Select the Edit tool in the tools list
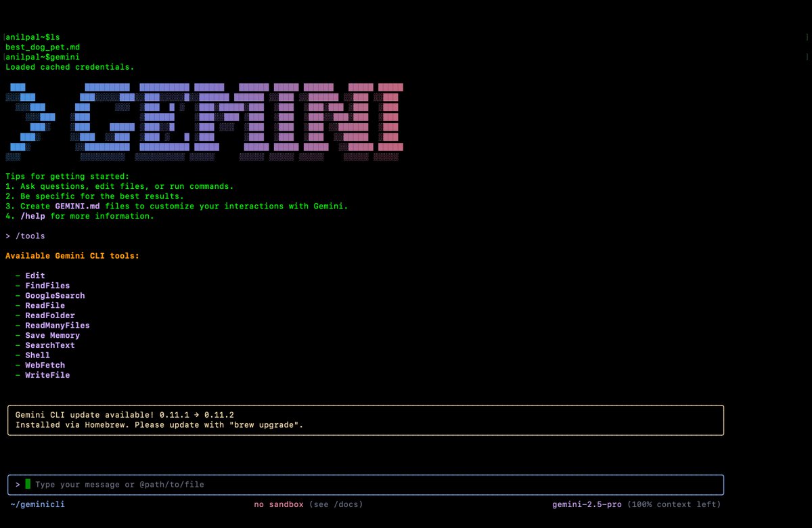The width and height of the screenshot is (812, 528). 35,276
